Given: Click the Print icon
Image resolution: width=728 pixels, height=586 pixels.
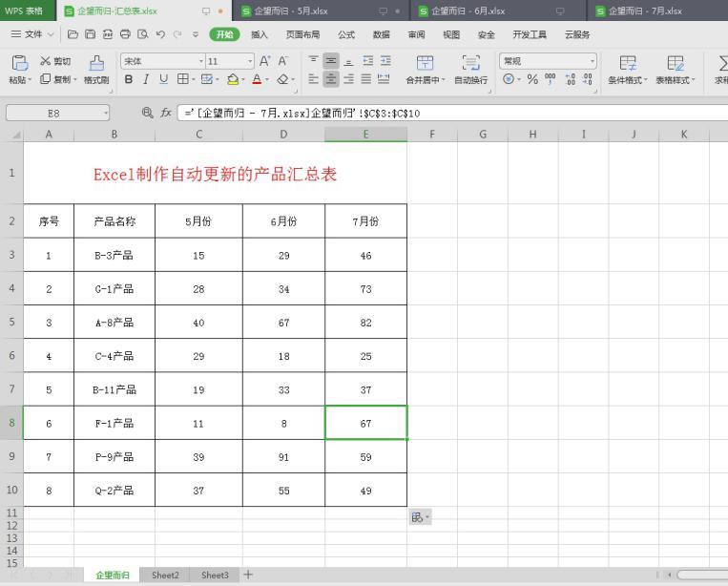Looking at the screenshot, I should 125,34.
